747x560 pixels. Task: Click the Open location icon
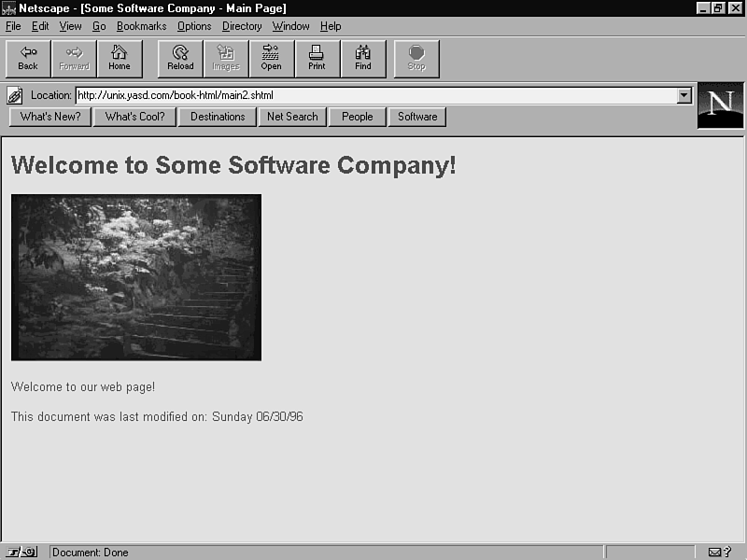[271, 58]
